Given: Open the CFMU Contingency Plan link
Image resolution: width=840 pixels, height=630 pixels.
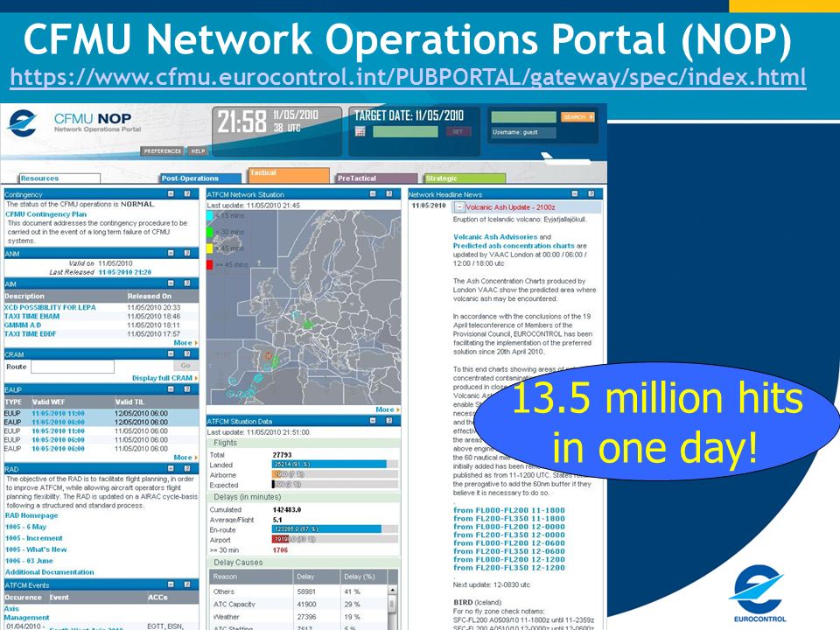Looking at the screenshot, I should (46, 214).
